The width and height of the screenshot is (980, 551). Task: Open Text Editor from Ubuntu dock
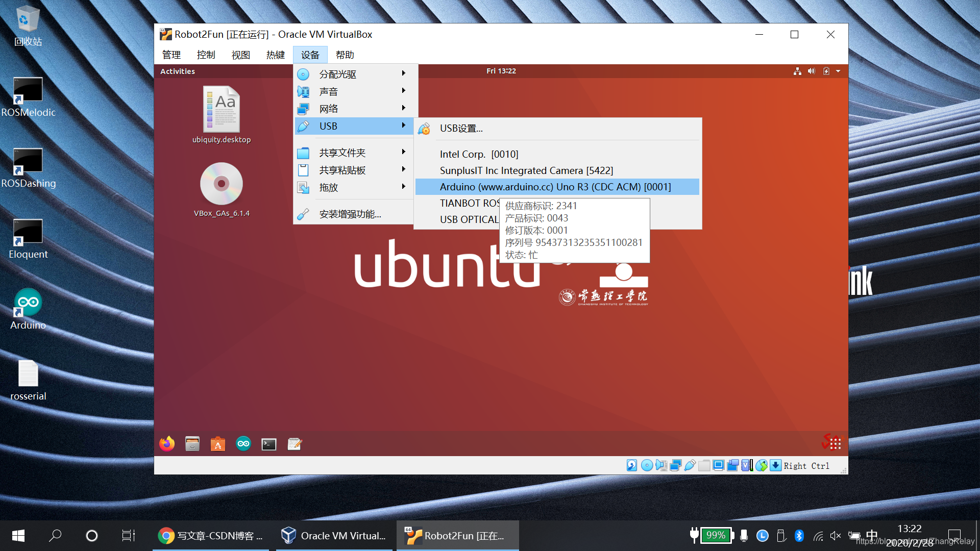[295, 444]
